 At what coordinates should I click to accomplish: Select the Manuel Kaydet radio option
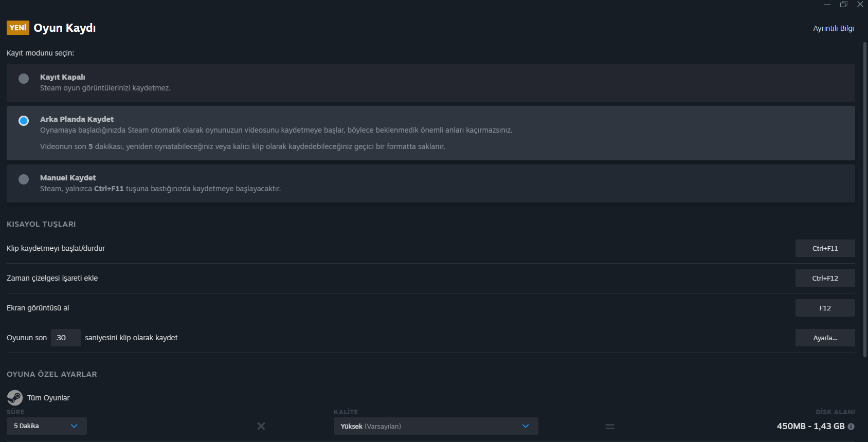(24, 179)
